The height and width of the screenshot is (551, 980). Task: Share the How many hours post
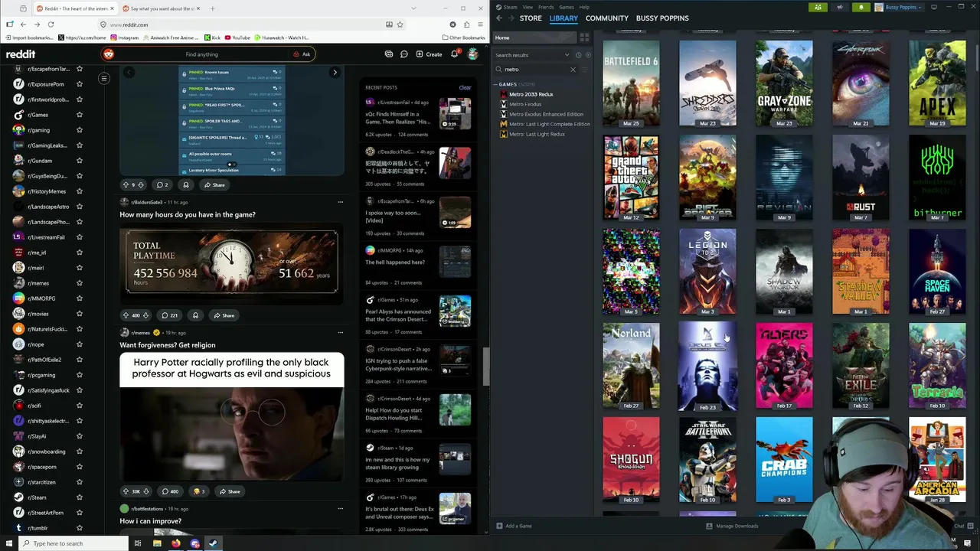224,315
